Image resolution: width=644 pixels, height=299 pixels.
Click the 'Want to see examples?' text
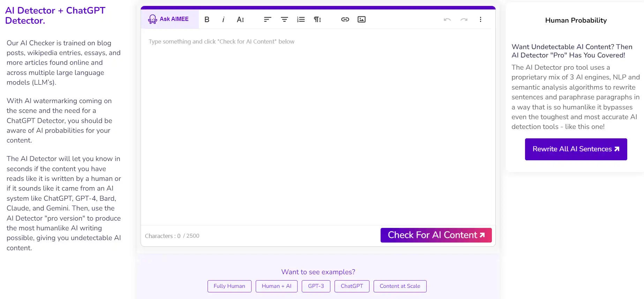coord(318,272)
